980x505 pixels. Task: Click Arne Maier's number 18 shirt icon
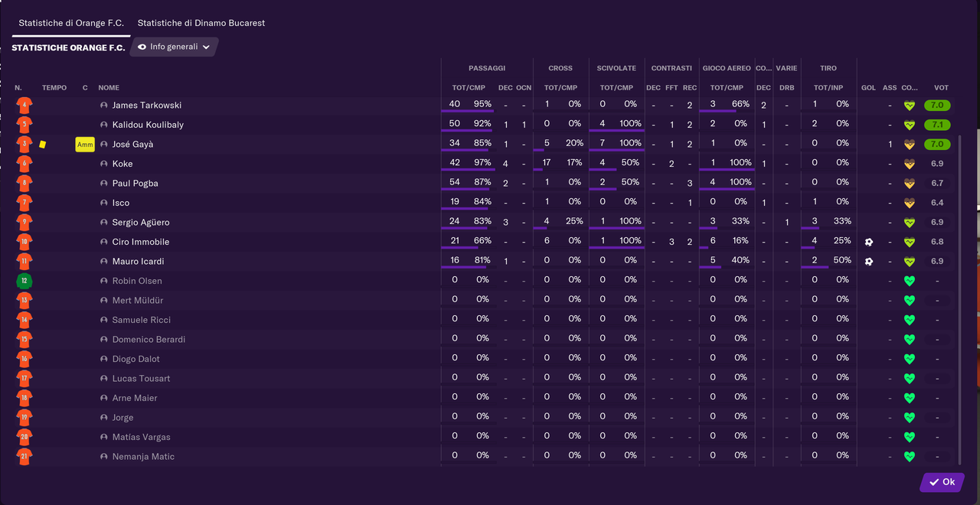point(24,398)
